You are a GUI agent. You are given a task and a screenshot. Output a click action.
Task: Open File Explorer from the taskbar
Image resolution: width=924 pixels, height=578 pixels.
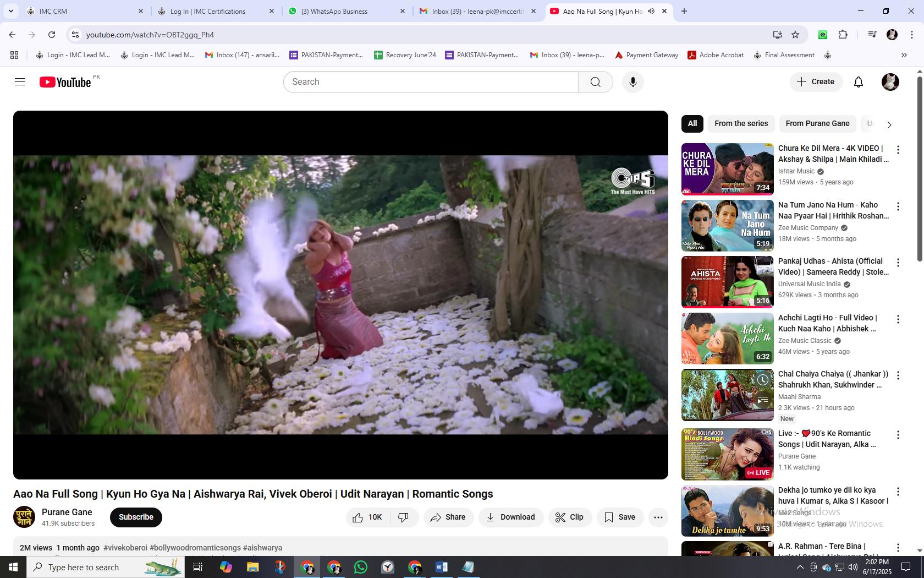(x=253, y=567)
